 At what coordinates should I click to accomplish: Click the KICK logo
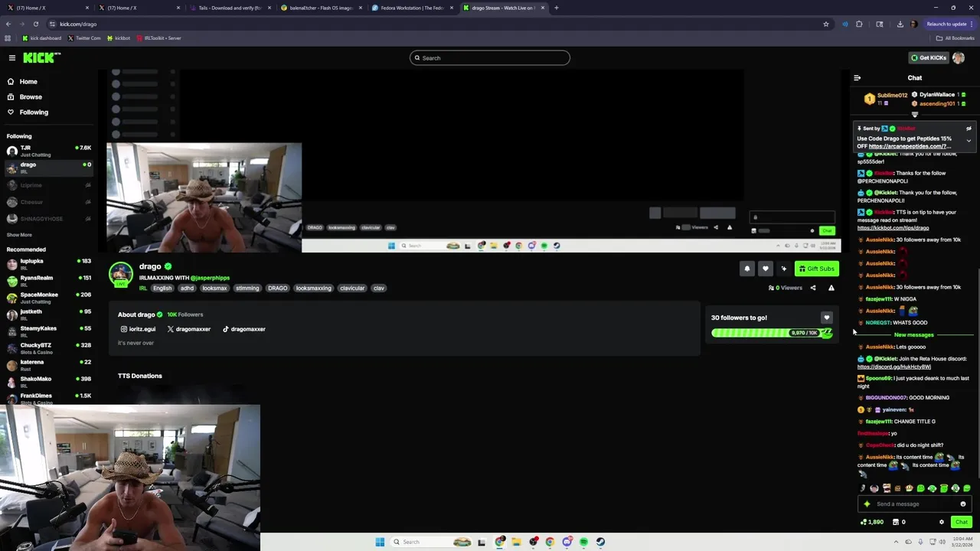point(41,58)
